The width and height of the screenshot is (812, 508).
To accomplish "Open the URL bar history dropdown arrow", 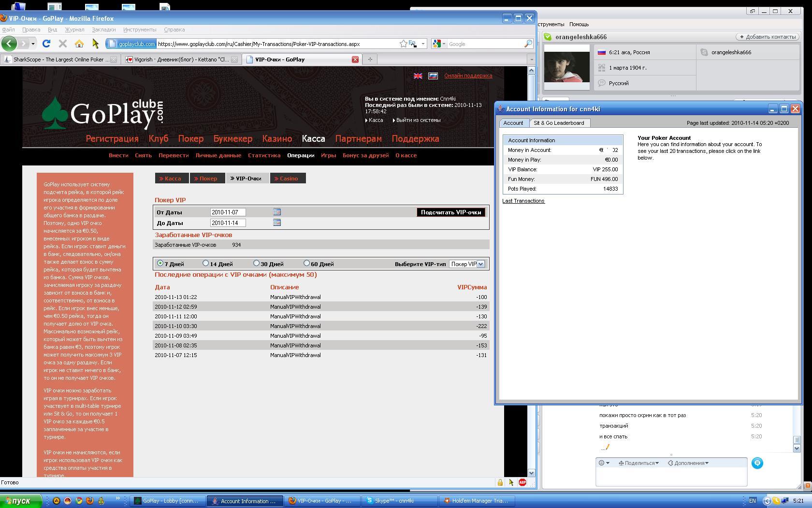I will pyautogui.click(x=423, y=44).
